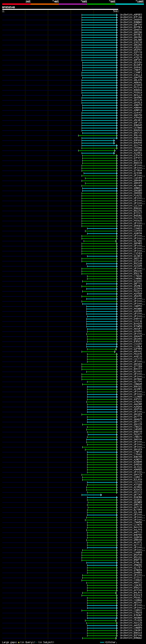Select the cyan ~100% identity legend segment
Screen dimensions: 146x644
(x=130, y=4)
